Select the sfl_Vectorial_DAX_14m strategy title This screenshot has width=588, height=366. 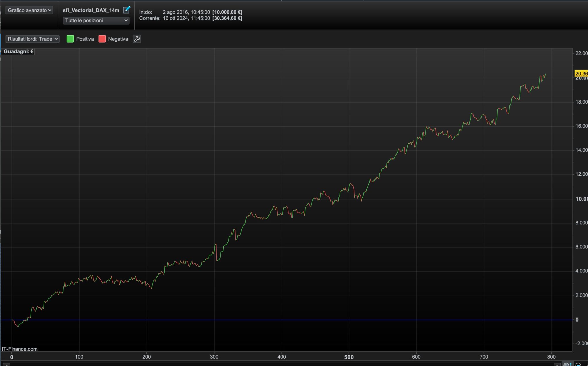tap(91, 10)
